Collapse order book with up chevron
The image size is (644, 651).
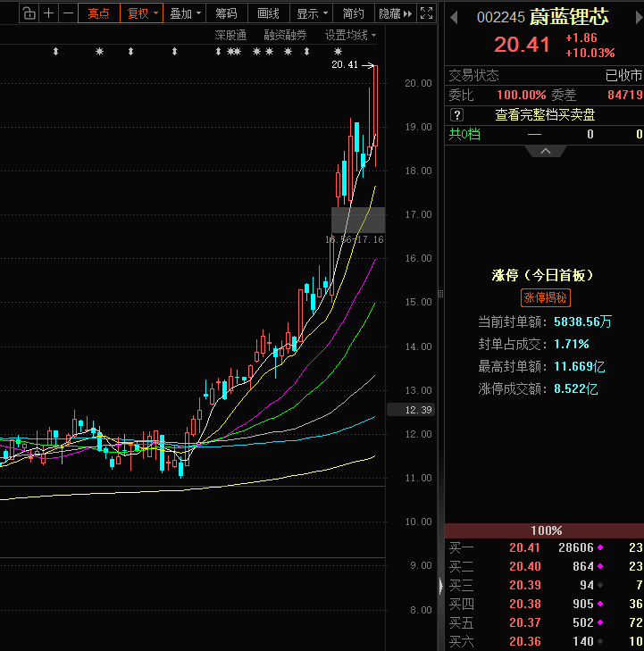(x=546, y=151)
